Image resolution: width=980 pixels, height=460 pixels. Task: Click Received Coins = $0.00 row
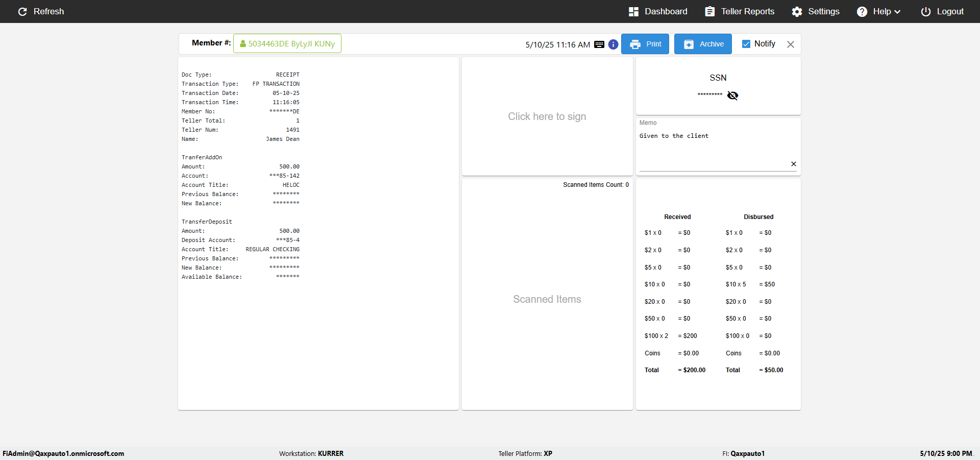(x=672, y=353)
